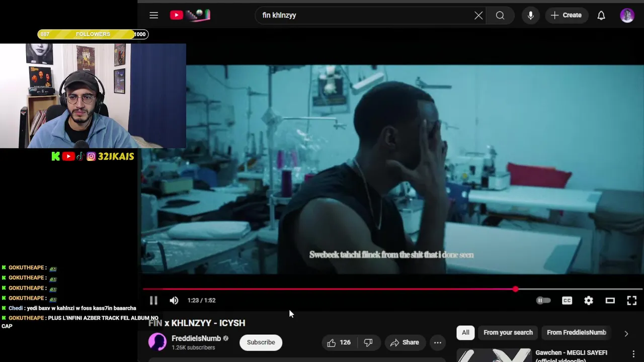Viewport: 644px width, 362px height.
Task: Enter fullscreen mode
Action: pos(631,300)
